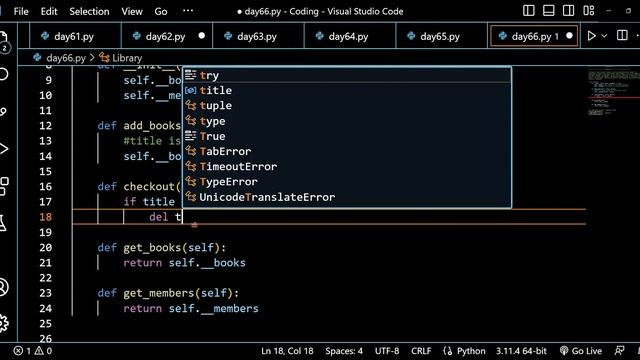Start Go Live server
640x360 pixels.
[580, 351]
